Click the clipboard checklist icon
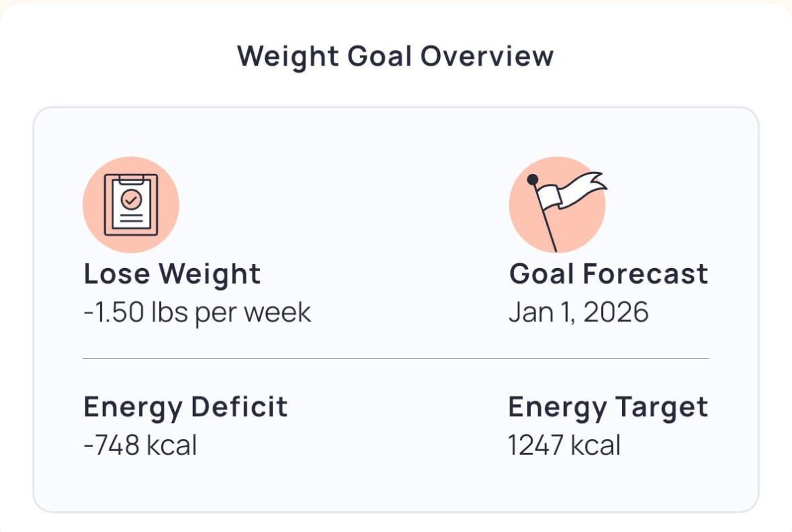 click(131, 205)
